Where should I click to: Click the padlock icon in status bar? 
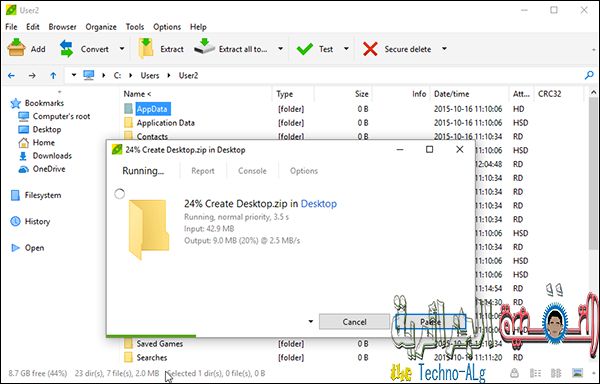pos(515,373)
